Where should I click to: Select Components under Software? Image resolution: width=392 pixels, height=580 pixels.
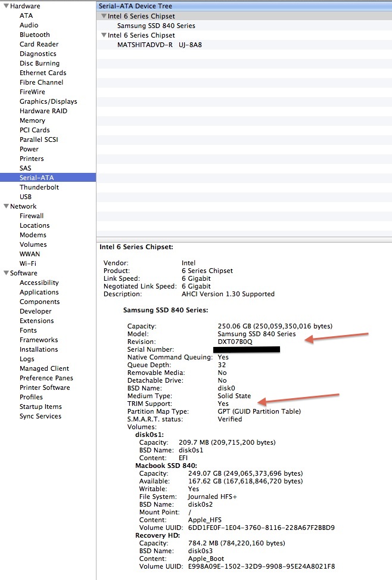coord(39,302)
